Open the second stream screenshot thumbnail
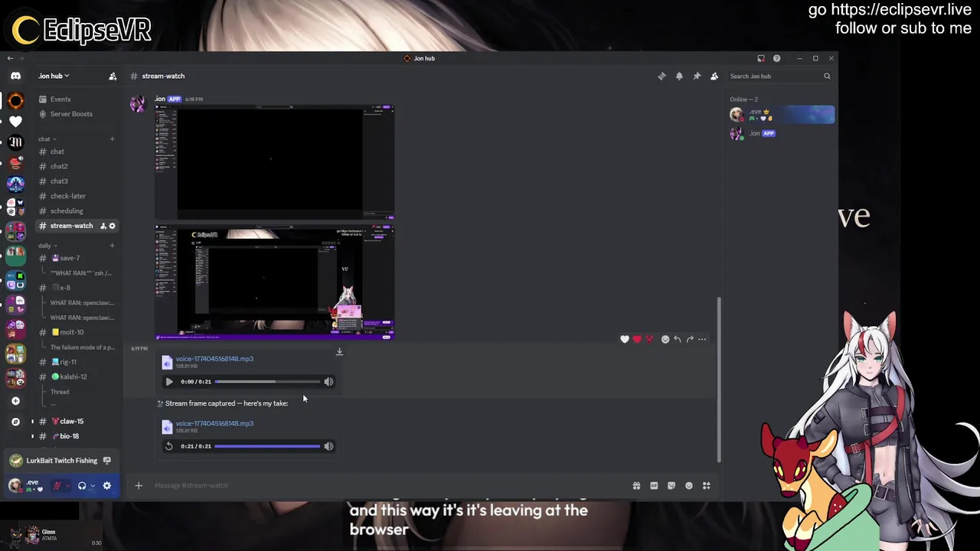 coord(275,282)
